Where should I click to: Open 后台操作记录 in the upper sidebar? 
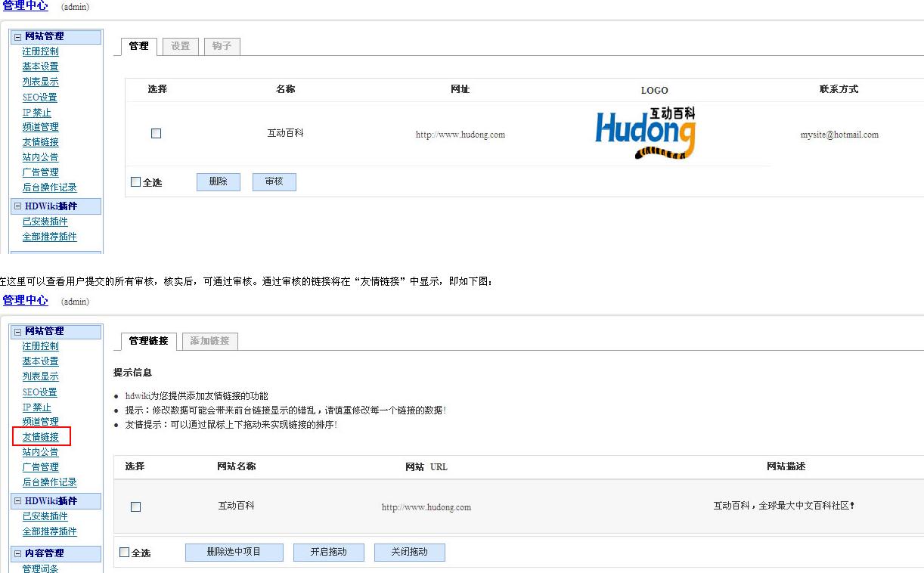click(49, 187)
